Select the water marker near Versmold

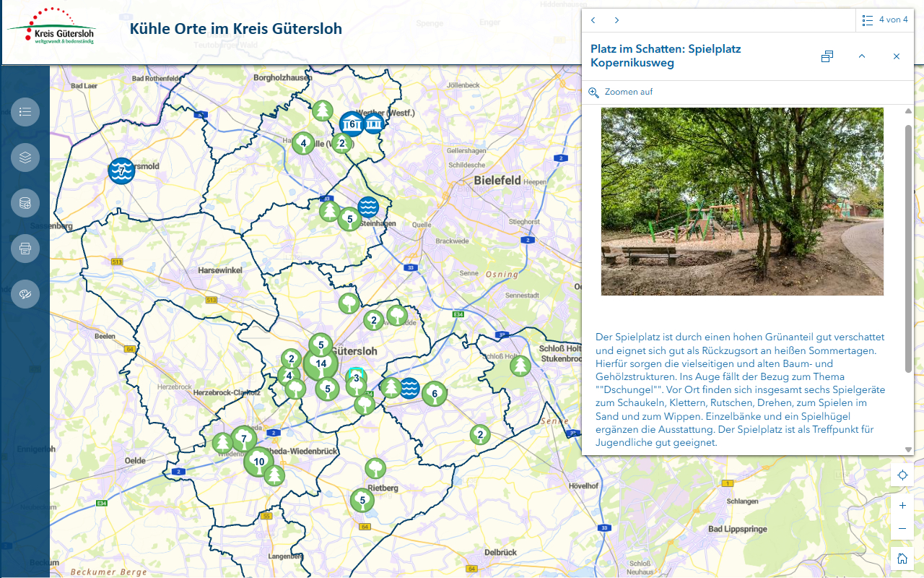click(x=121, y=171)
